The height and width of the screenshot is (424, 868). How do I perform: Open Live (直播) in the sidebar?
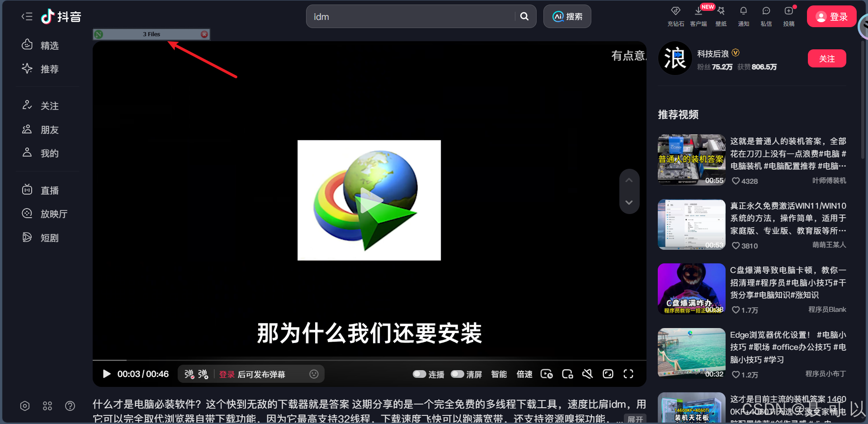pyautogui.click(x=41, y=190)
